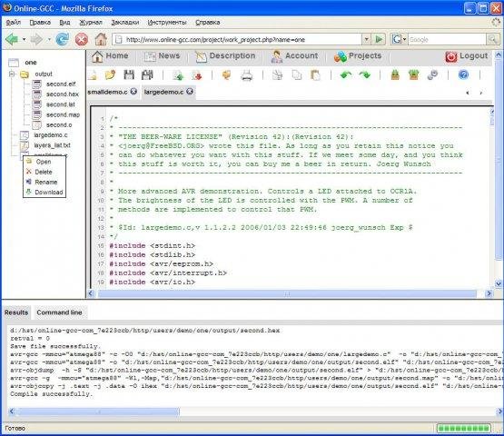This screenshot has height=436, width=504.
Task: Open the Вид menu
Action: click(64, 22)
